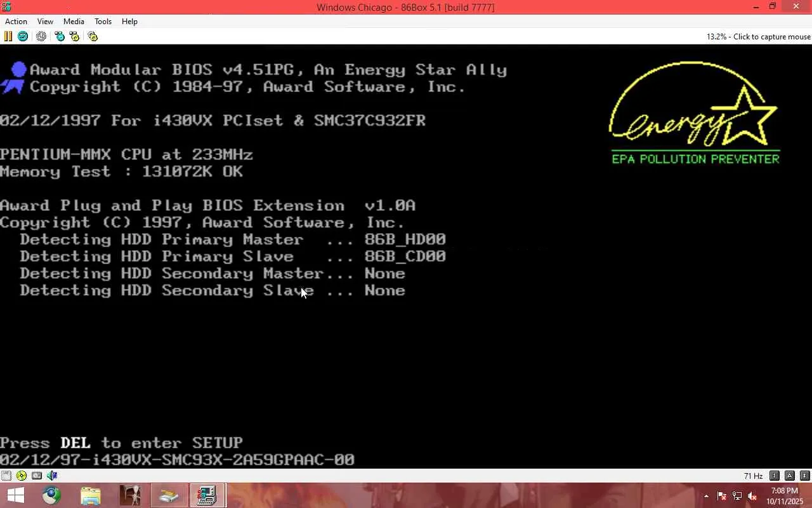Click the capture mouse status text
The width and height of the screenshot is (812, 508).
coord(758,37)
